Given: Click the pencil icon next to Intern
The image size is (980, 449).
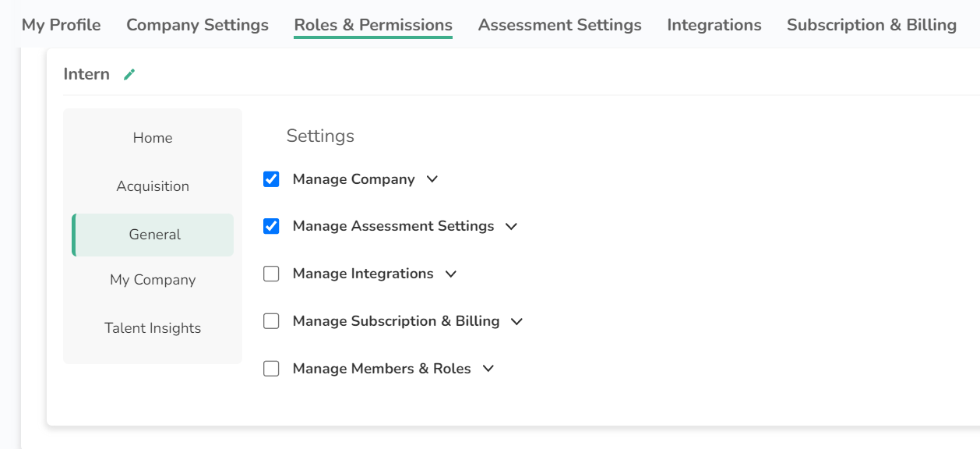Looking at the screenshot, I should point(129,75).
